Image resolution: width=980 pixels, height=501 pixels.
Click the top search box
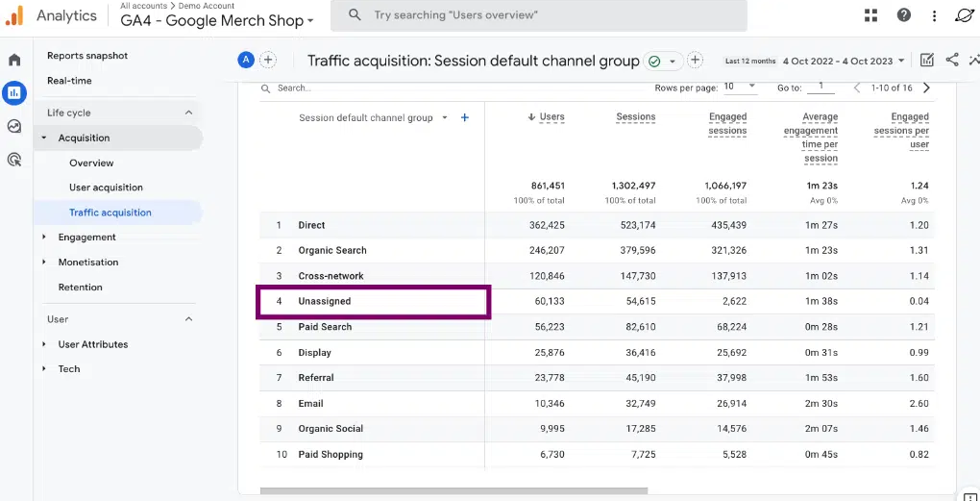click(x=538, y=15)
